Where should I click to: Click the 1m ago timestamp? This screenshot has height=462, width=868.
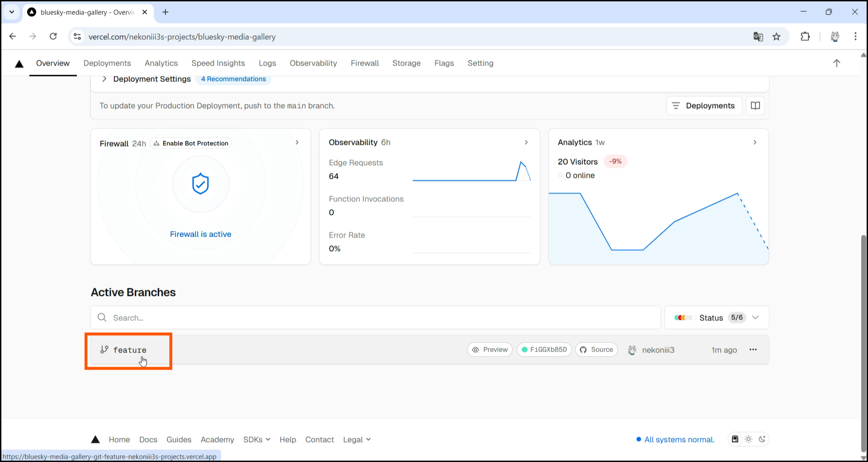(724, 350)
